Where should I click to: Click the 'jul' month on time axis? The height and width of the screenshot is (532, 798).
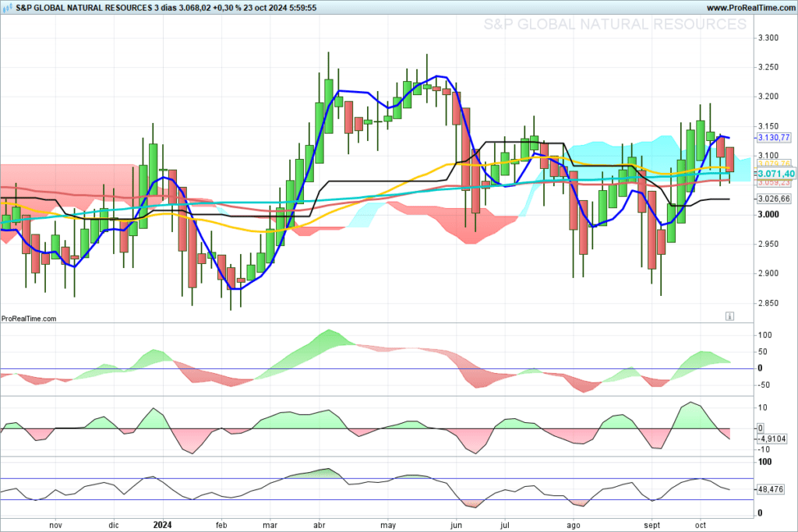click(505, 525)
